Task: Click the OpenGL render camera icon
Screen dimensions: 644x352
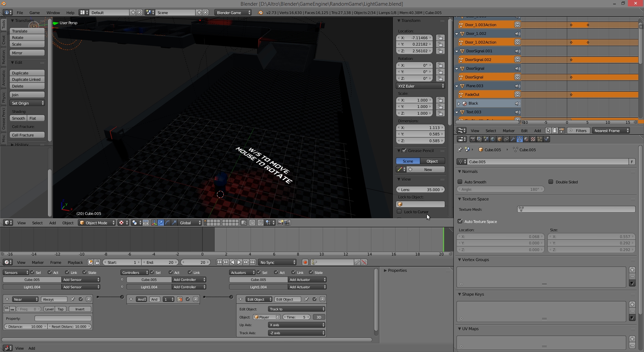Action: 280,223
